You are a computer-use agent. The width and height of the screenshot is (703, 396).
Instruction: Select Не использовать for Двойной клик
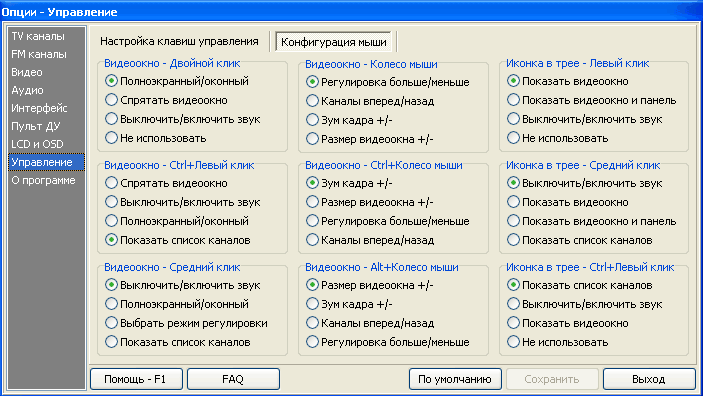click(x=156, y=138)
